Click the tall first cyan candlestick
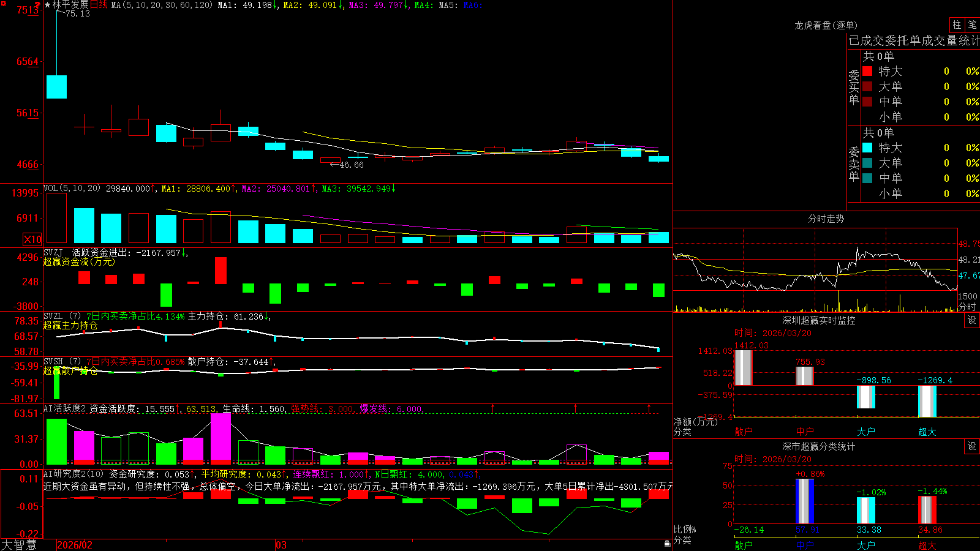This screenshot has width=980, height=551. [56, 86]
